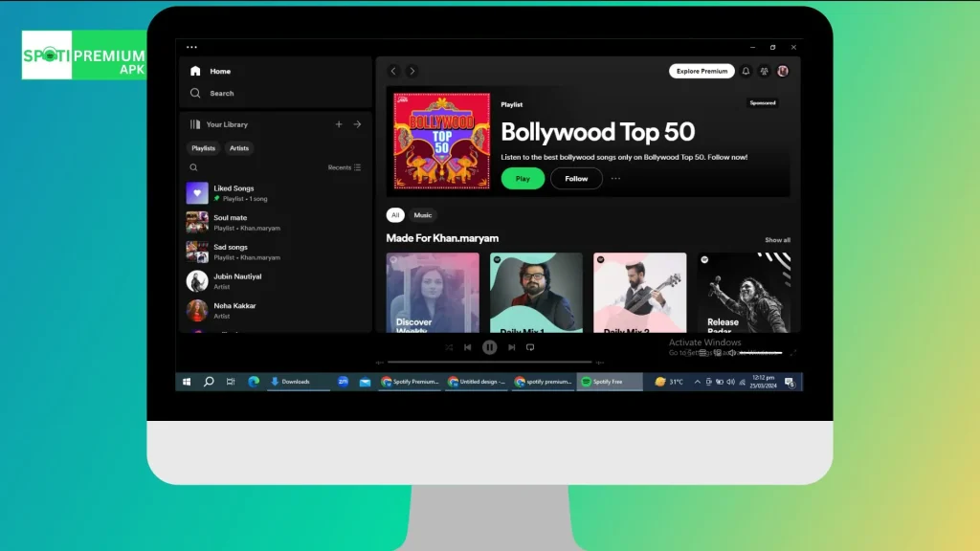Open artist Jubin Nautiyal
The image size is (980, 551).
click(x=275, y=281)
